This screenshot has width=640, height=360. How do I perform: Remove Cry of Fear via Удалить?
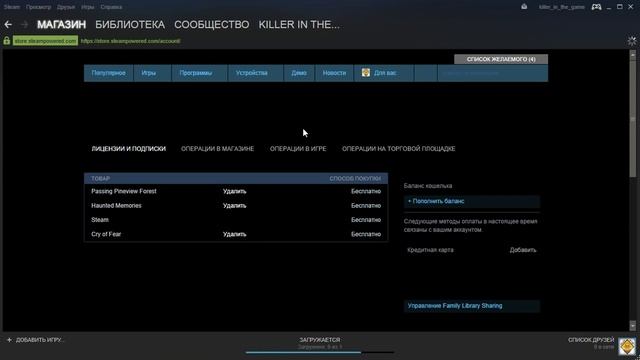234,234
